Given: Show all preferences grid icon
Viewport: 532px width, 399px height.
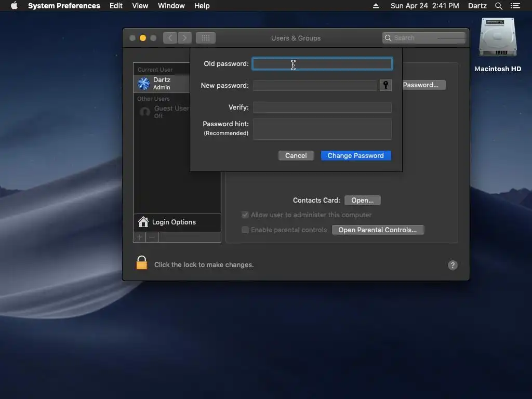Looking at the screenshot, I should pyautogui.click(x=206, y=38).
